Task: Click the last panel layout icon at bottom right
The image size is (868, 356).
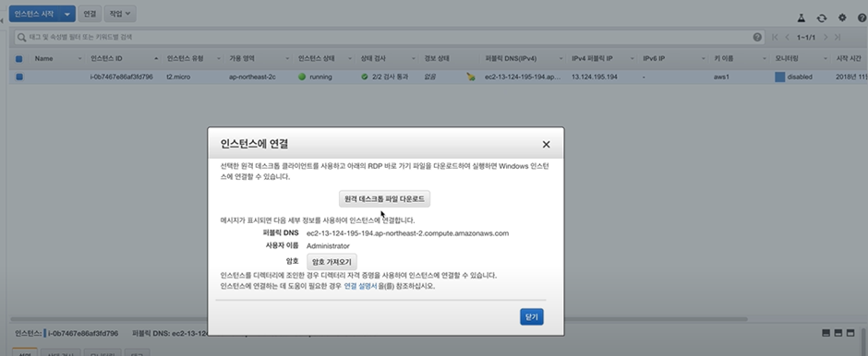Action: 850,333
